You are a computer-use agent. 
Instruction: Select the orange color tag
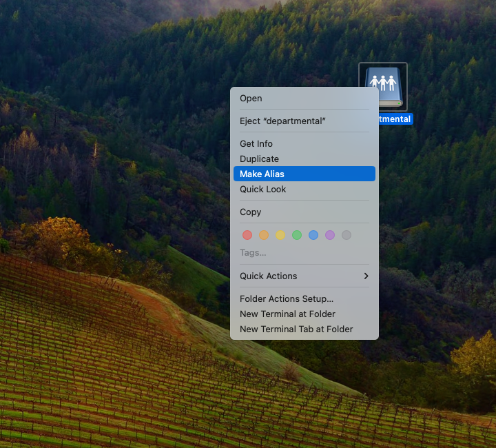264,235
